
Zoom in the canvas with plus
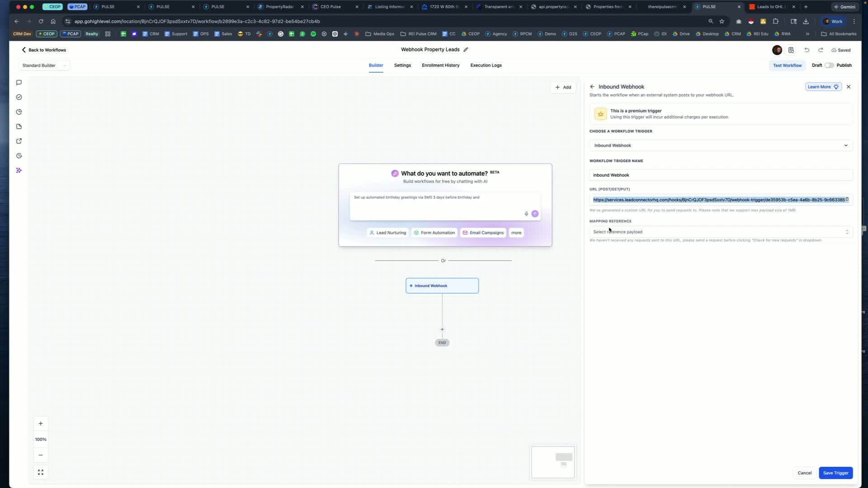pyautogui.click(x=41, y=423)
